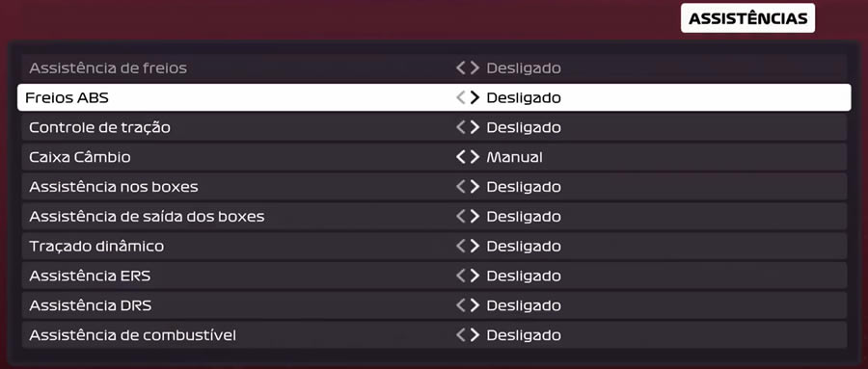
Task: Toggle the Freios ABS Desligado value
Action: [x=524, y=98]
